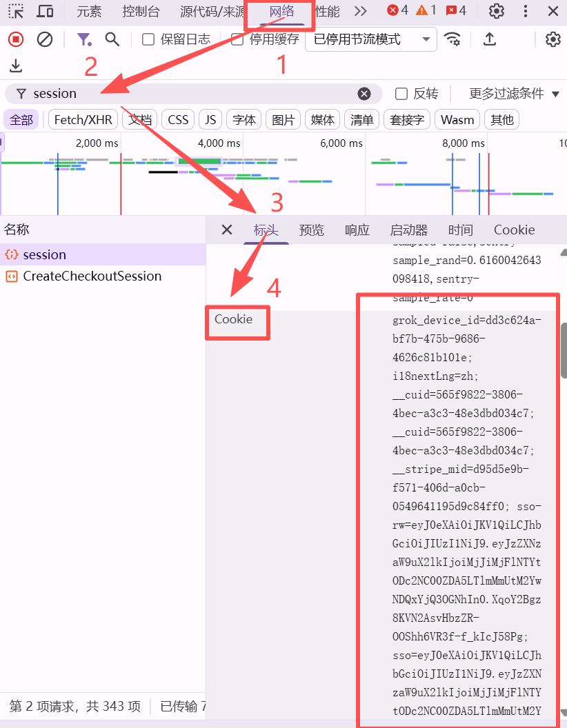Export HAR file download icon
Image resolution: width=567 pixels, height=728 pixels.
point(16,66)
